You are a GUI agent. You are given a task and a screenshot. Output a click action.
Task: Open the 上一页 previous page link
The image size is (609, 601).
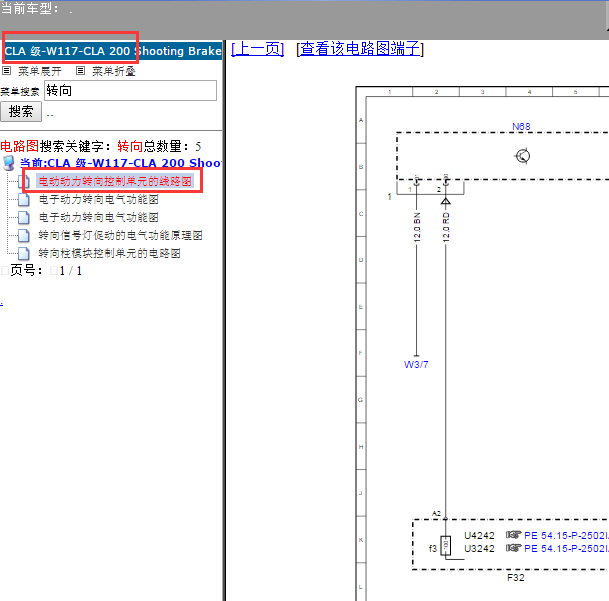pyautogui.click(x=258, y=49)
